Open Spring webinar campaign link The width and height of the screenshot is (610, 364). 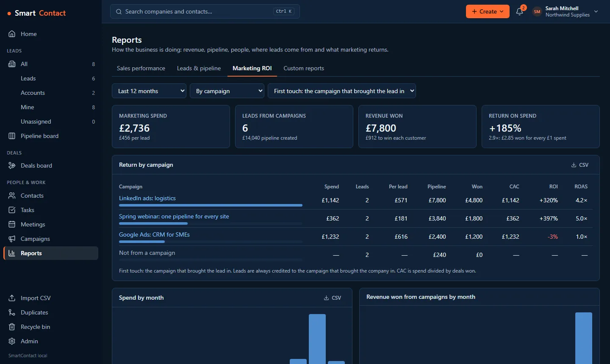coord(174,216)
